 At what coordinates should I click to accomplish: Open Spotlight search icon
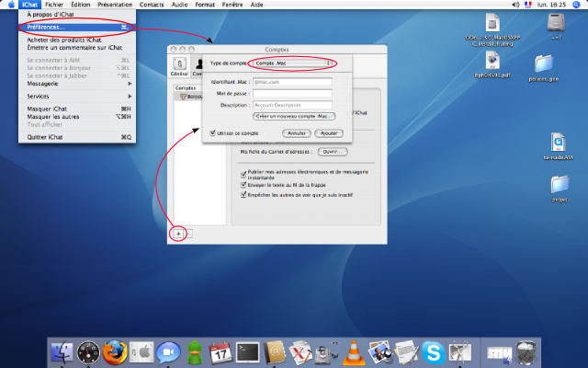pos(576,5)
